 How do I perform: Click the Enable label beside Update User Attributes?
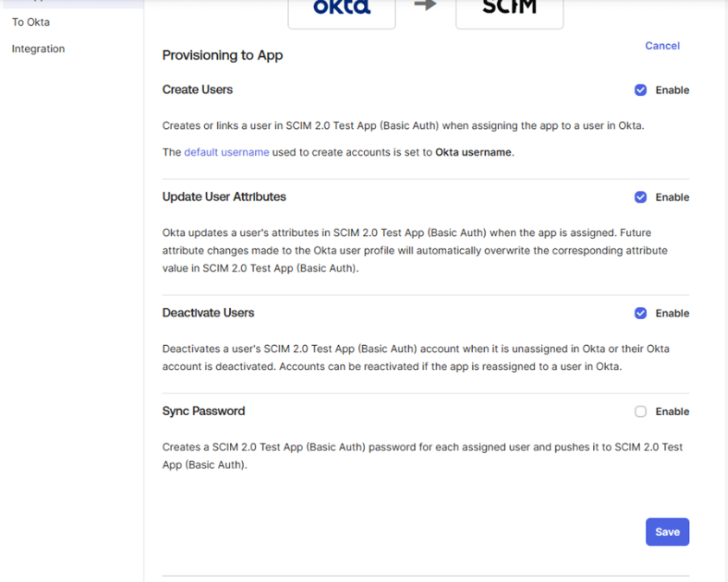[x=673, y=197]
